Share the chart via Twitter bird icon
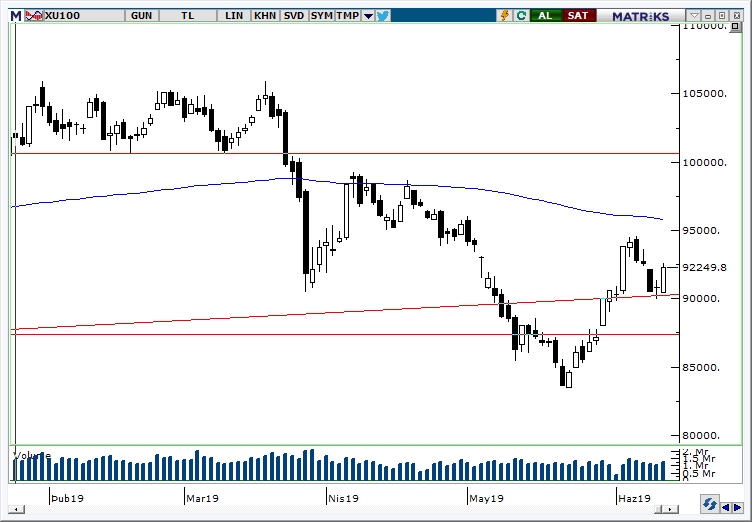 (383, 16)
